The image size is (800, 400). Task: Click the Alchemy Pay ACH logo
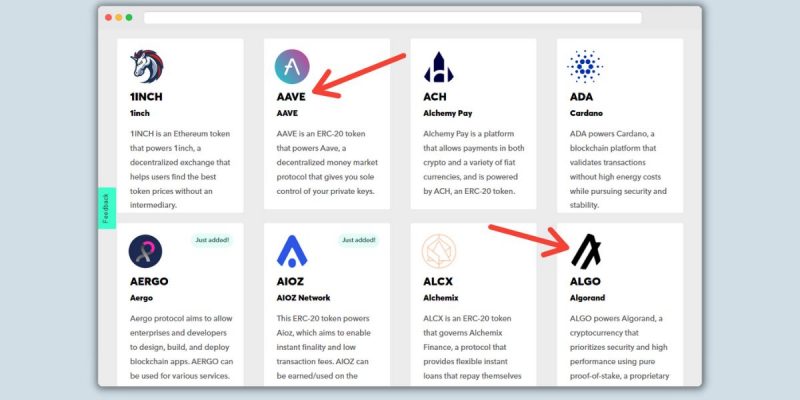(x=439, y=67)
